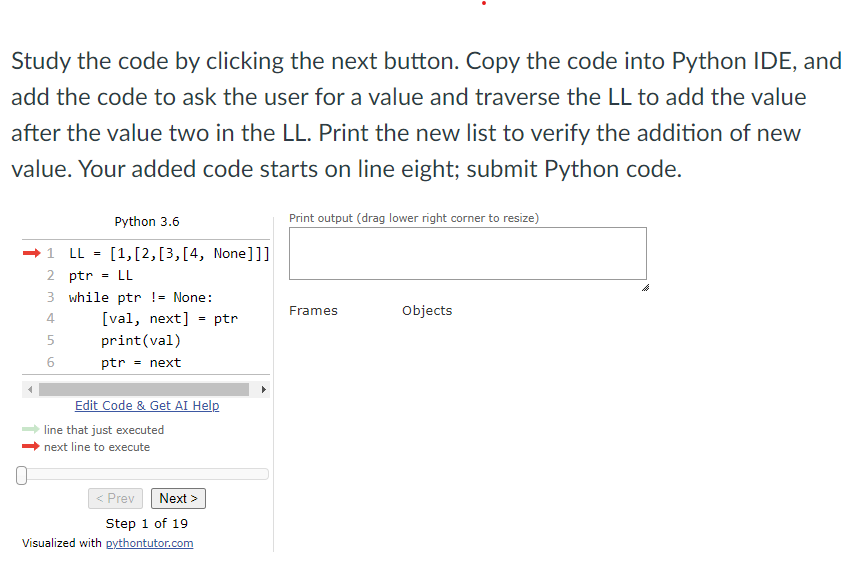862x583 pixels.
Task: Click the small red indicator at screen top
Action: [484, 4]
